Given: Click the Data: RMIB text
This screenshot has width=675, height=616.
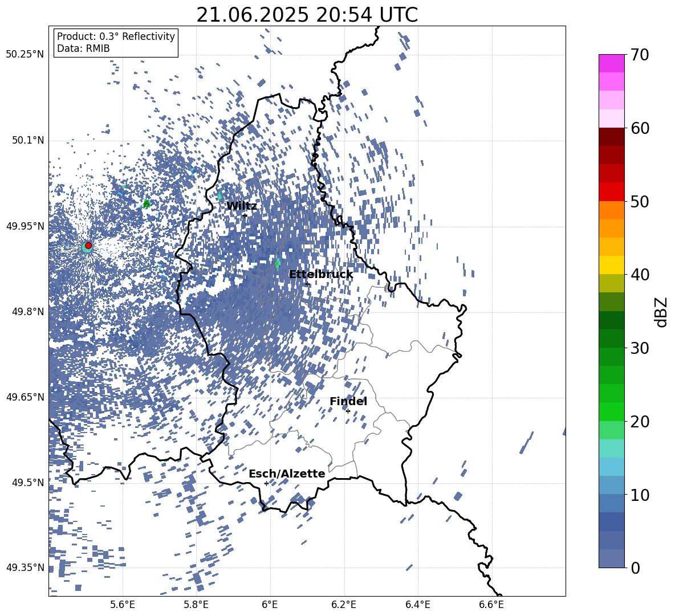Looking at the screenshot, I should (83, 48).
